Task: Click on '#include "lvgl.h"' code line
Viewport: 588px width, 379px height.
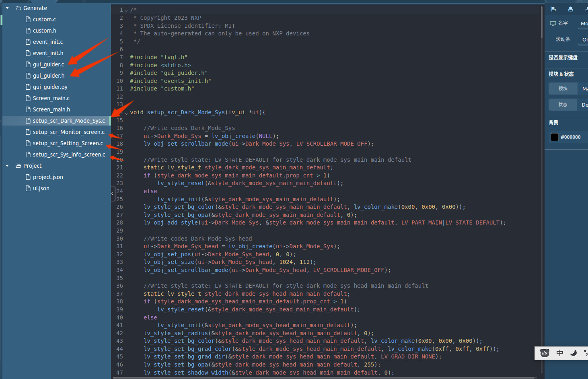Action: [158, 57]
